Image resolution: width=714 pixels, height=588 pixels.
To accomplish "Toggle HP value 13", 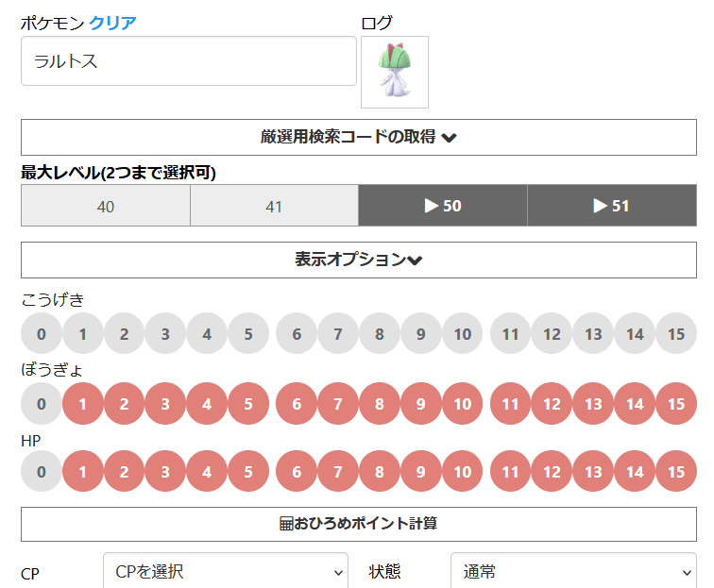I will tap(593, 471).
